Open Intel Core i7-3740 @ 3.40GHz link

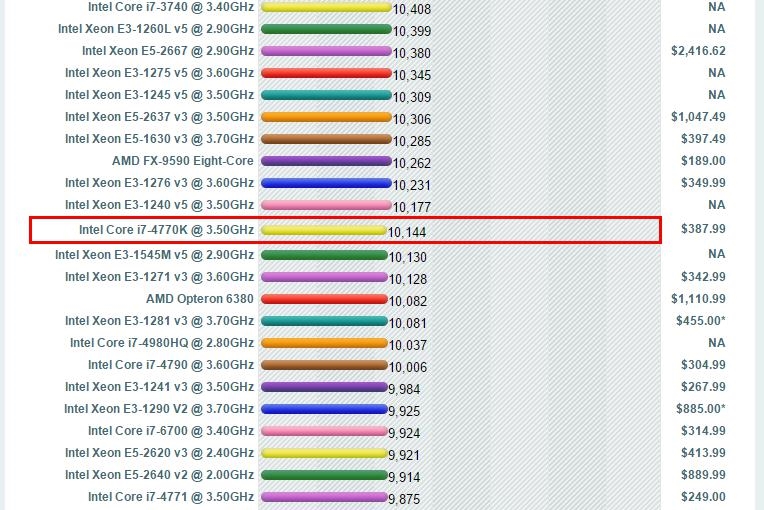(171, 7)
